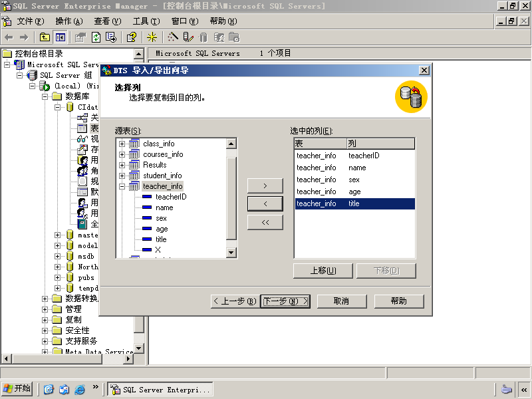This screenshot has width=532, height=399.
Task: Expand the master database node
Action: (57, 235)
